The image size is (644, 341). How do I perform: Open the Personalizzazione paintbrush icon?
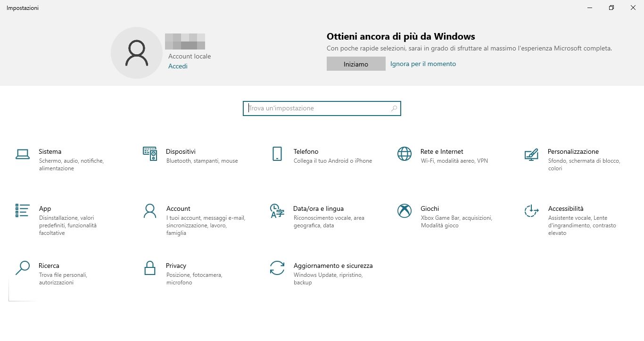tap(531, 154)
